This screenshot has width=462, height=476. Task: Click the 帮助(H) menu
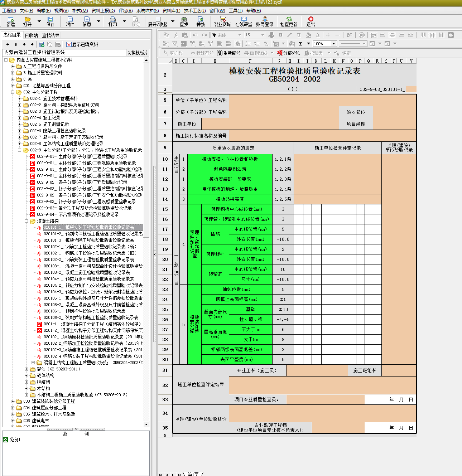coord(254,11)
